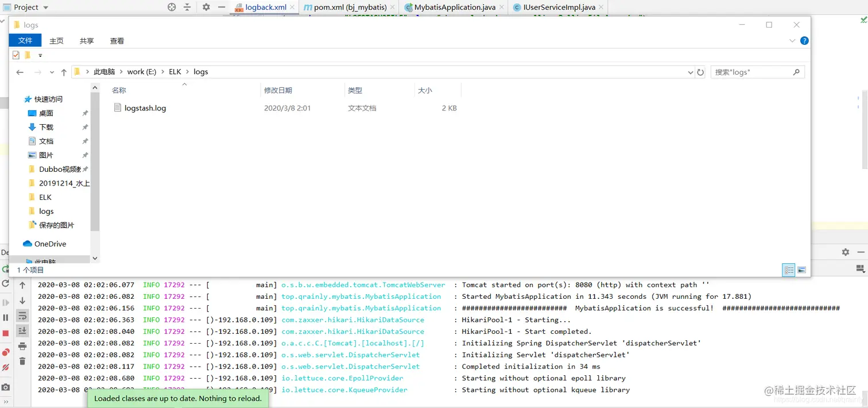Click ELK in the address breadcrumb

click(x=175, y=72)
